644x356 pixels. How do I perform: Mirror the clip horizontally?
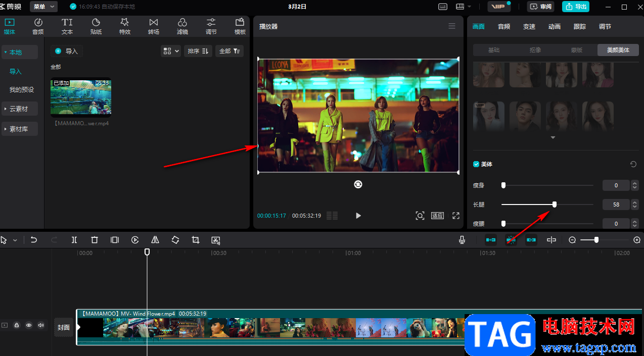[155, 240]
